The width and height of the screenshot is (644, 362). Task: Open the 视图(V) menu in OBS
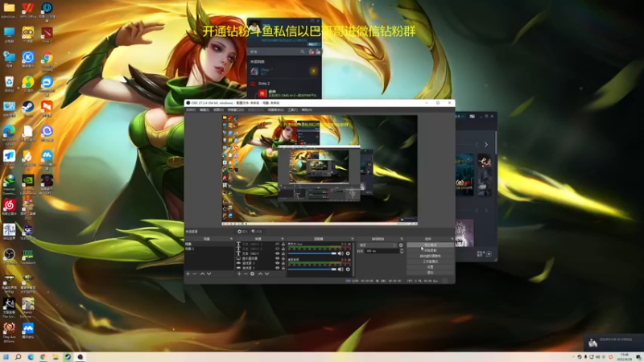point(218,110)
